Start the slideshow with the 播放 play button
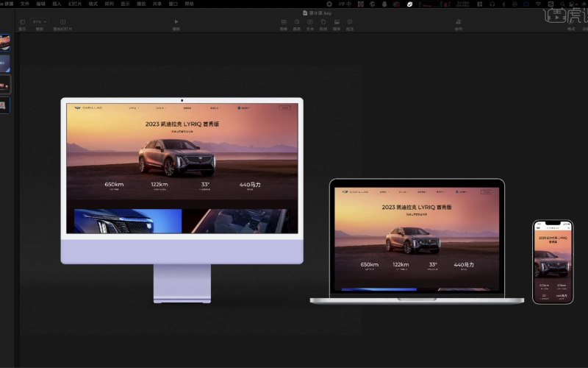Screen dimensions: 588x368 [176, 24]
